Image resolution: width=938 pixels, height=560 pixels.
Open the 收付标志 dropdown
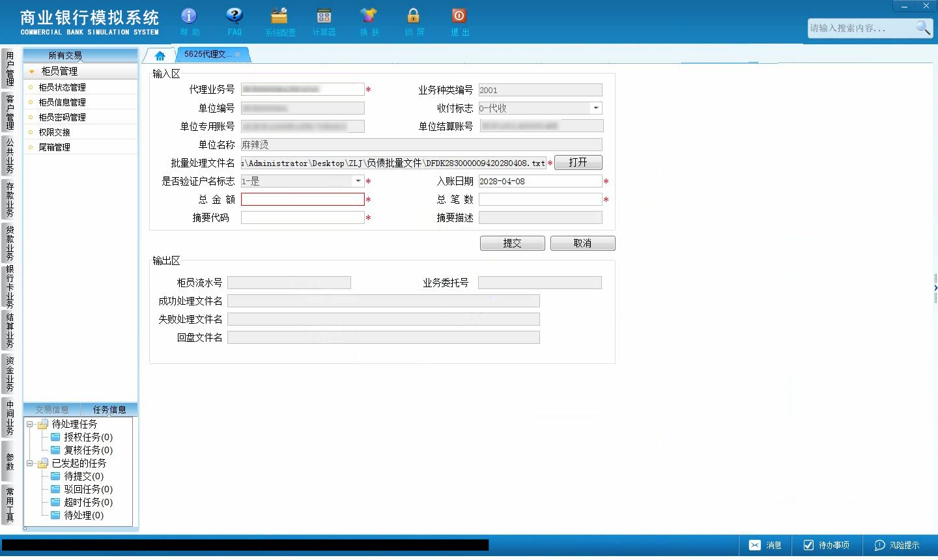tap(596, 108)
